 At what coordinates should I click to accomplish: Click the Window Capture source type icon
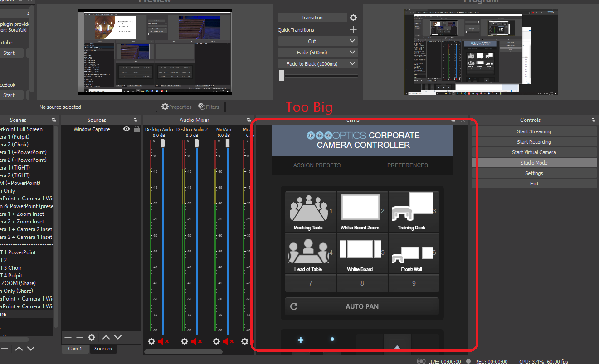pyautogui.click(x=66, y=129)
